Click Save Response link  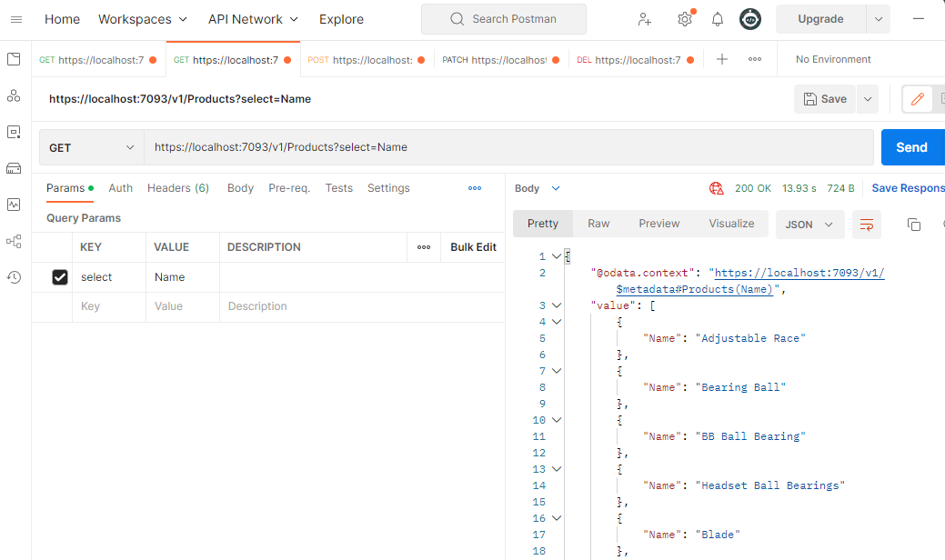click(x=909, y=188)
